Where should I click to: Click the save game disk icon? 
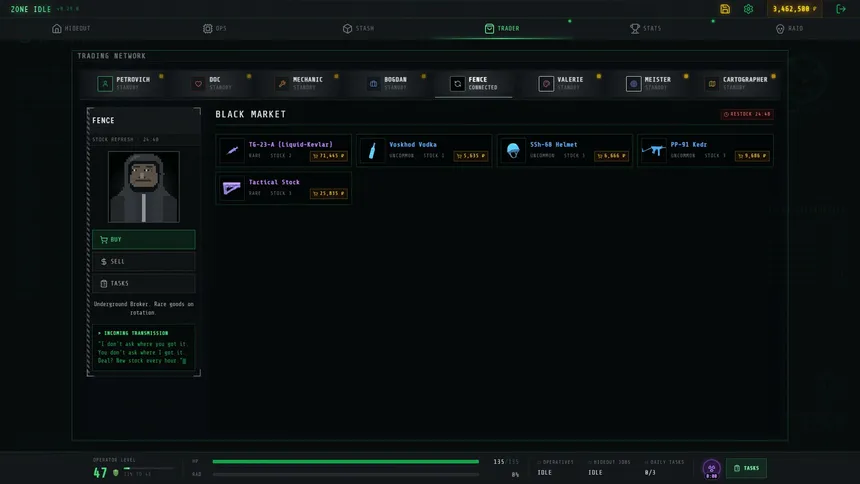click(x=725, y=9)
